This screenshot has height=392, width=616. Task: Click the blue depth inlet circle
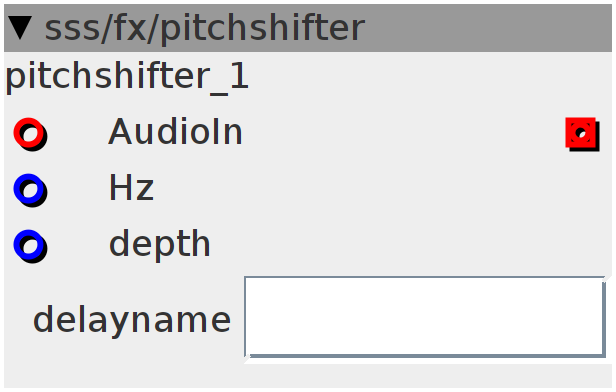tap(30, 246)
